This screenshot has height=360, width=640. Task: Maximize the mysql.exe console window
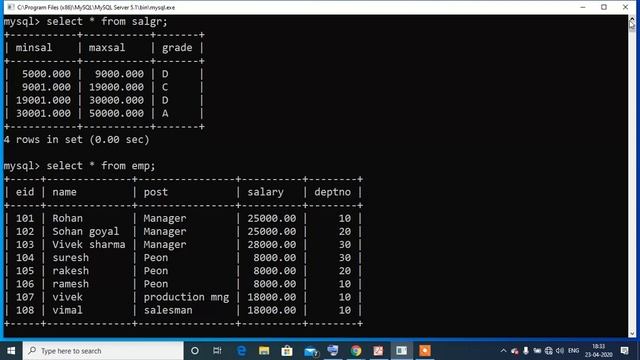coord(604,7)
